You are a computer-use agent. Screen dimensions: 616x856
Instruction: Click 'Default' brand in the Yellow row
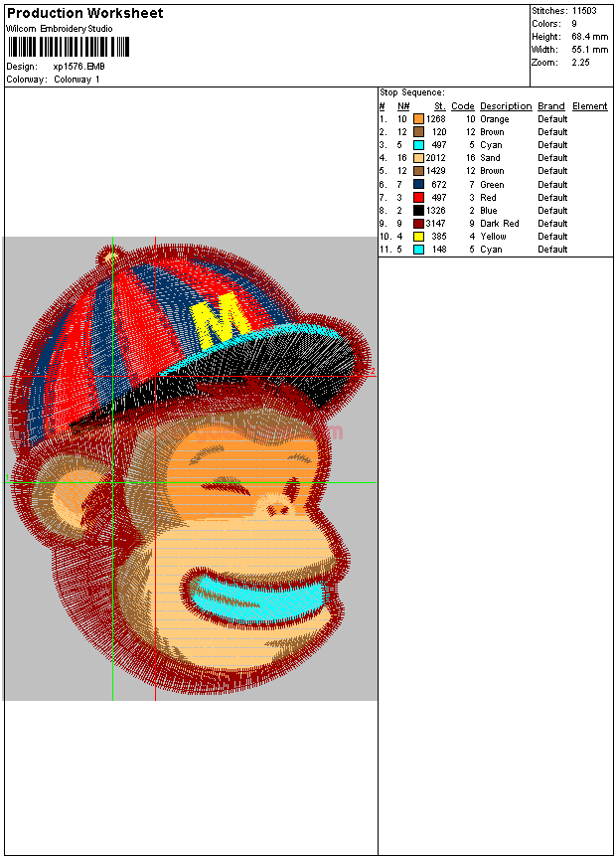552,237
